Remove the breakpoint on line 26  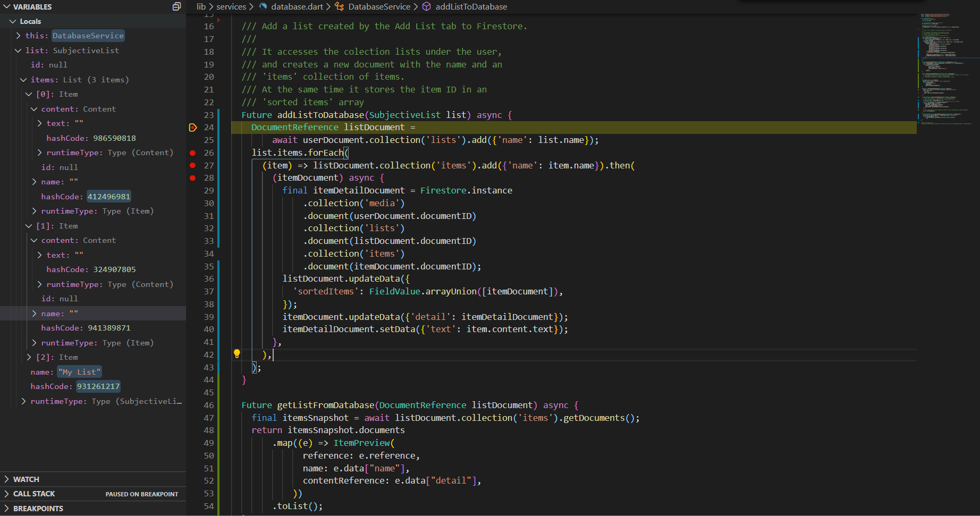(192, 153)
